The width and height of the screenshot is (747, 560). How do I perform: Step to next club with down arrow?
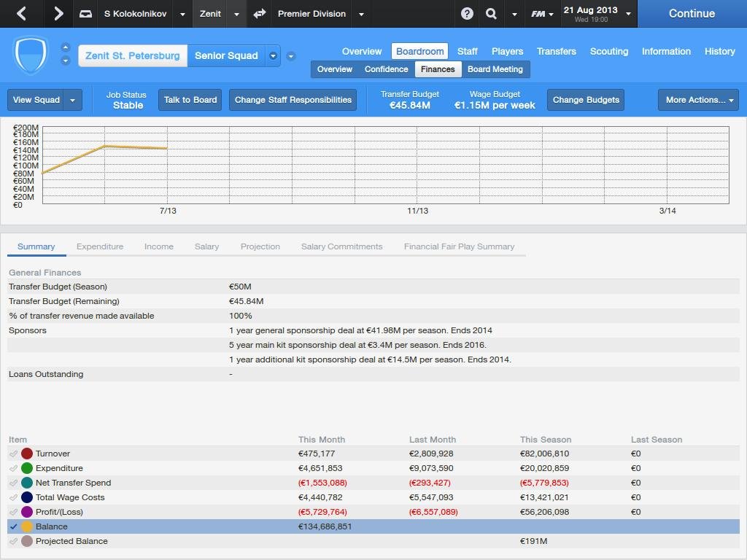click(66, 61)
